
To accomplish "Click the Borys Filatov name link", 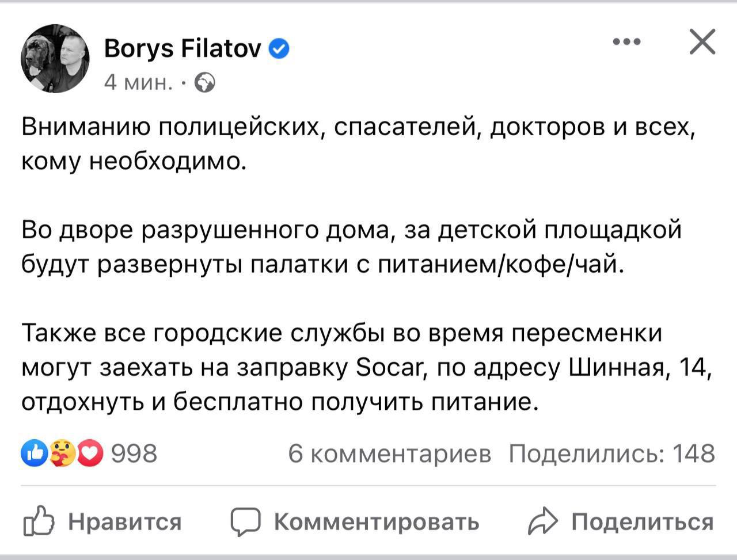I will (x=183, y=49).
